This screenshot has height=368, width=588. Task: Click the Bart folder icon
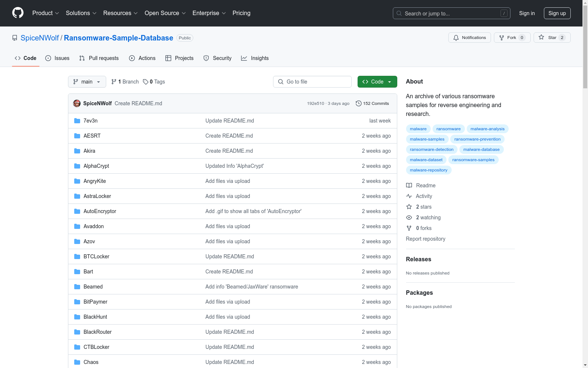pyautogui.click(x=77, y=272)
